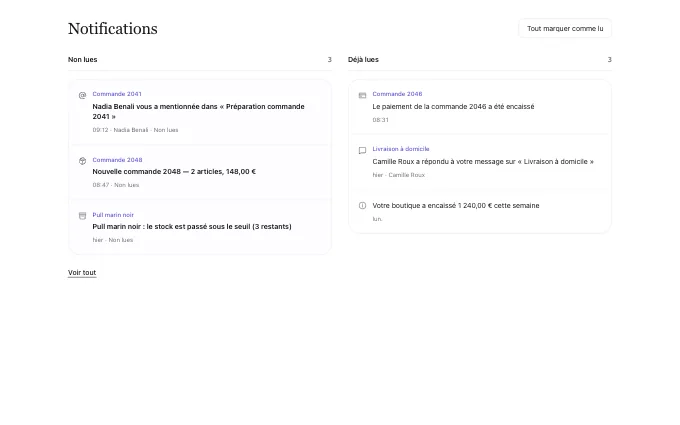Image resolution: width=680 pixels, height=425 pixels.
Task: Click the "hier · Non lues" metadata line
Action: pos(113,240)
